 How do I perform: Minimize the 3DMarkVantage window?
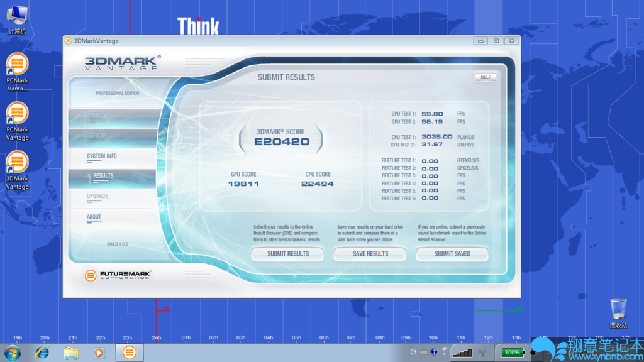pos(480,41)
